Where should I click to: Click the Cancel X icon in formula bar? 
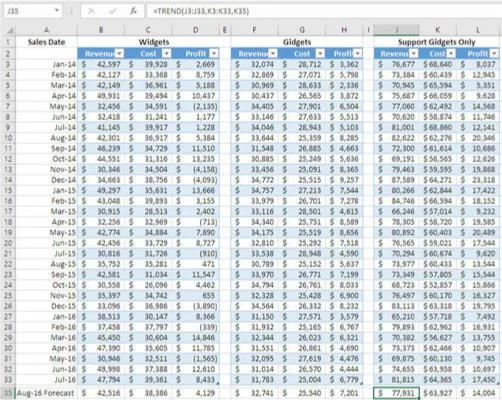(x=91, y=12)
